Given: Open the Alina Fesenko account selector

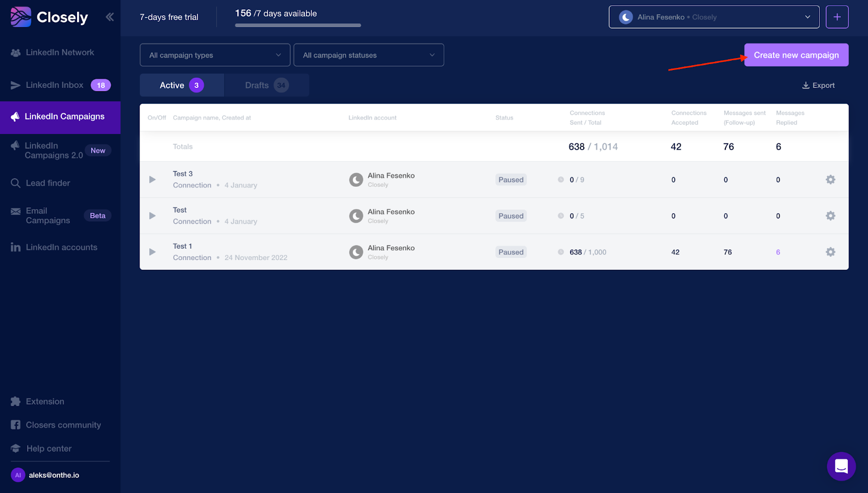Looking at the screenshot, I should point(714,17).
